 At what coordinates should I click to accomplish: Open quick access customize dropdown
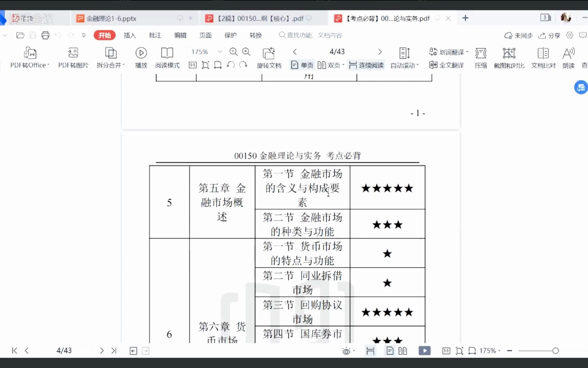click(x=84, y=35)
